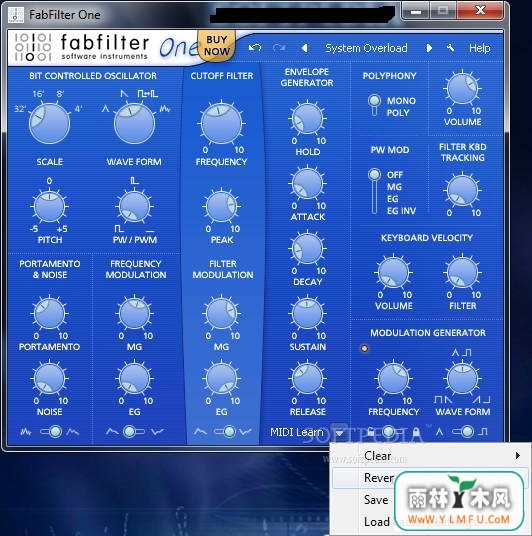Click the Modulation Generator FREQUENCY knob

394,379
